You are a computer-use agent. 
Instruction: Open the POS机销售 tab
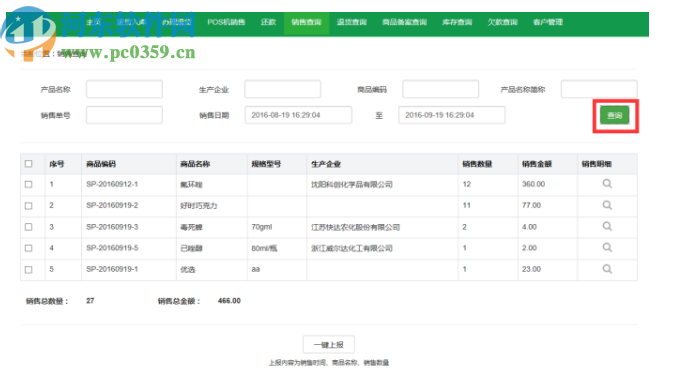(226, 22)
